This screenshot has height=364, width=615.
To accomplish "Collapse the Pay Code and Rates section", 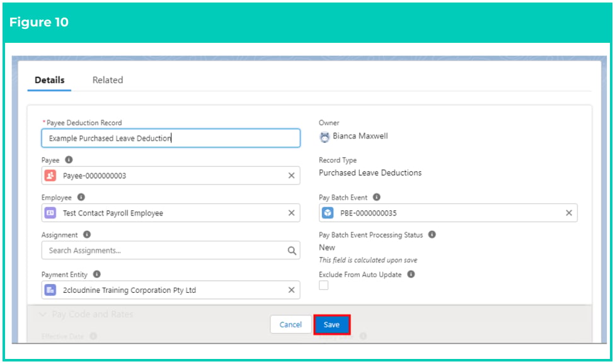I will point(43,314).
